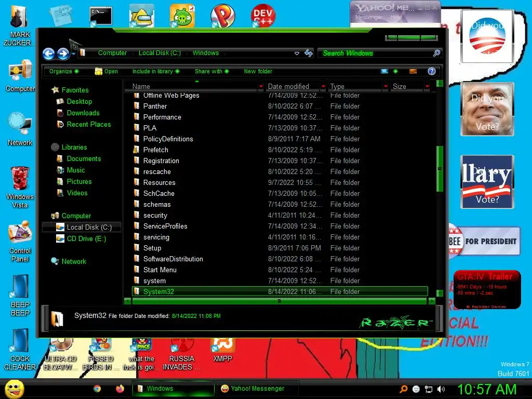
Task: Open the Network desktop icon
Action: coord(20,129)
